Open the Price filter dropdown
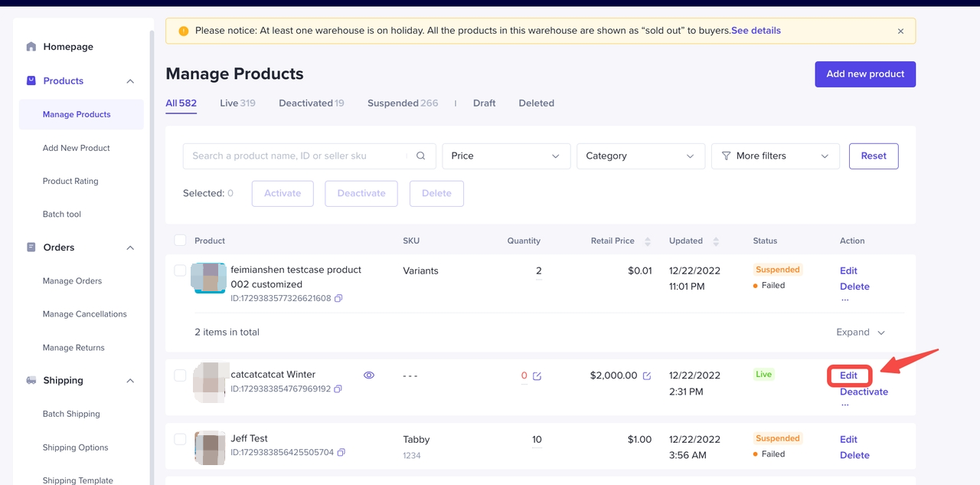 point(506,156)
